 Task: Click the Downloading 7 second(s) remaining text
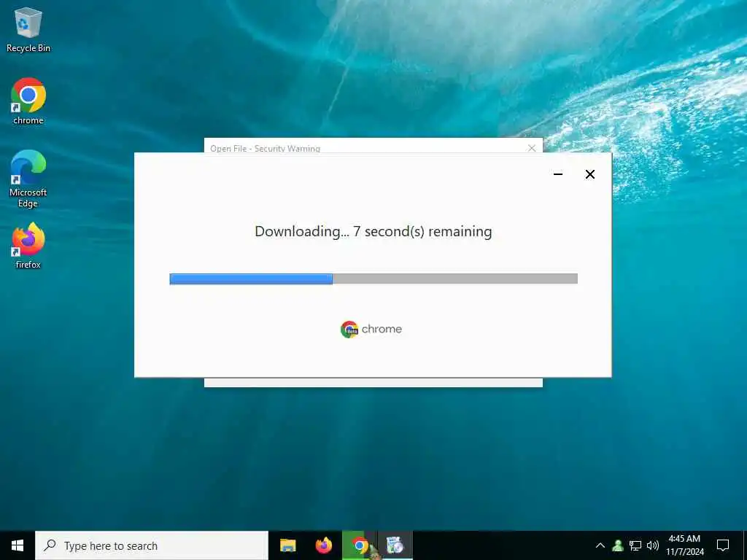(373, 231)
